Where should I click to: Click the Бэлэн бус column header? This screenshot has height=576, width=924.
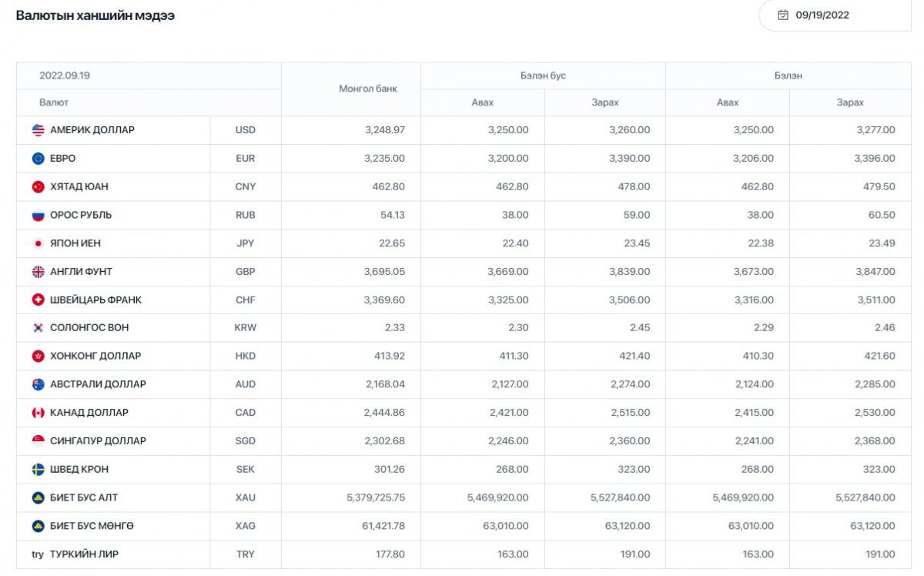point(543,76)
